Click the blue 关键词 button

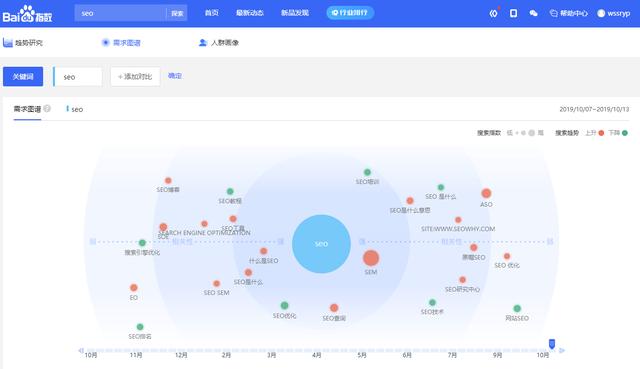23,76
